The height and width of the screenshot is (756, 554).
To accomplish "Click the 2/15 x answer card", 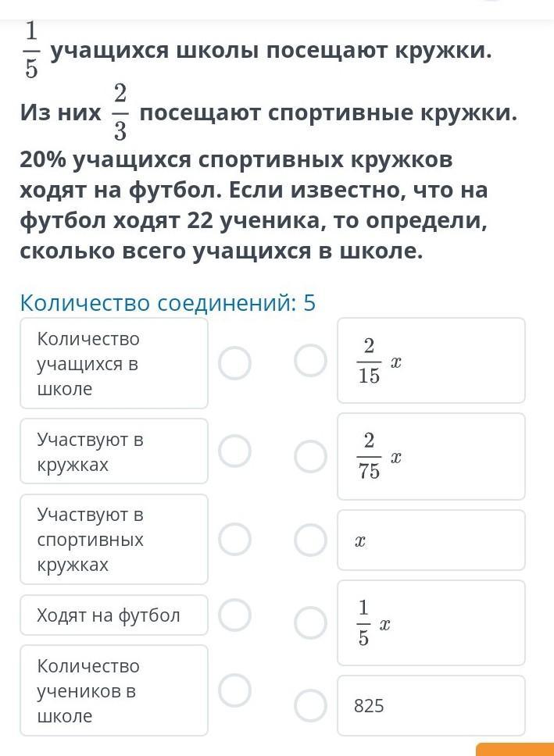I will pos(431,360).
